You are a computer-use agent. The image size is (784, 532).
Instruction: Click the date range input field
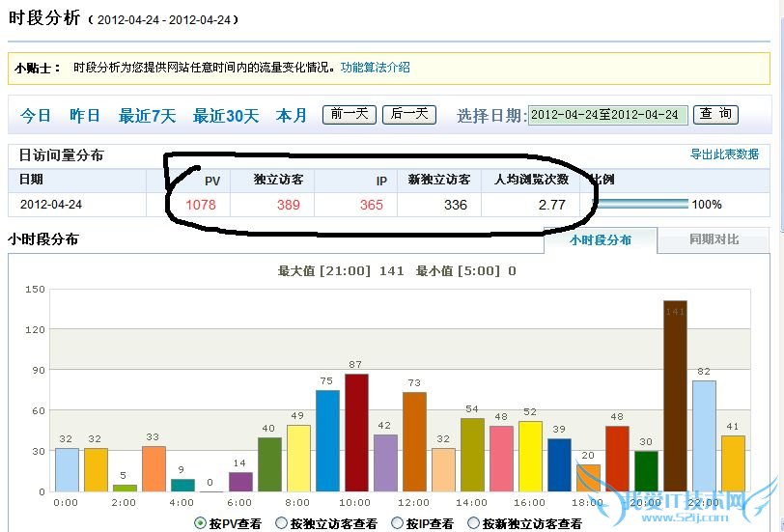coord(608,115)
